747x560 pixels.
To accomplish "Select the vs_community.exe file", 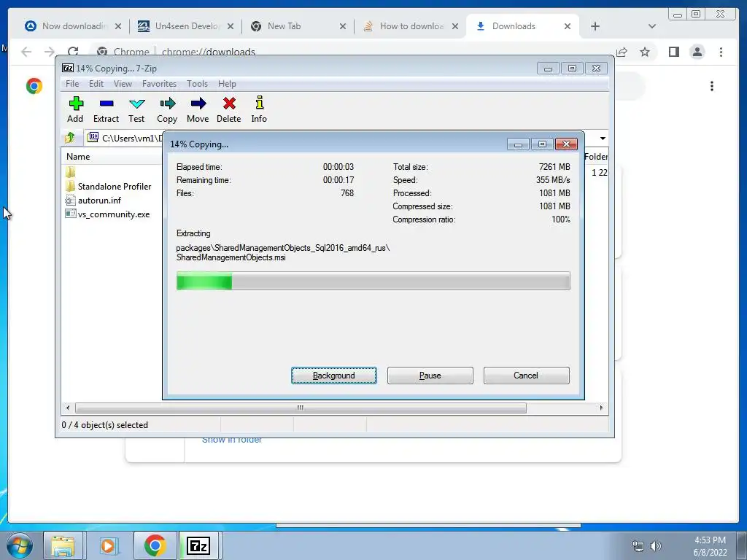I will [108, 214].
